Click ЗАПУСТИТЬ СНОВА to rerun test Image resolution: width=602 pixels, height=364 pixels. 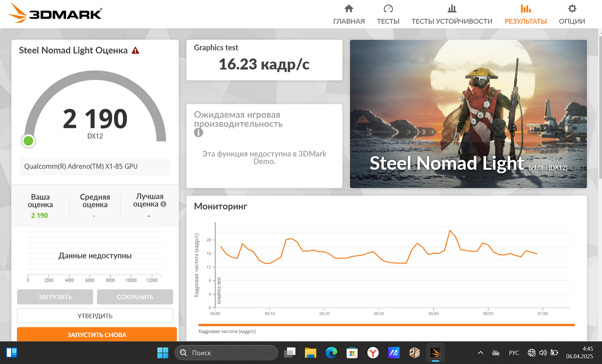coord(97,334)
